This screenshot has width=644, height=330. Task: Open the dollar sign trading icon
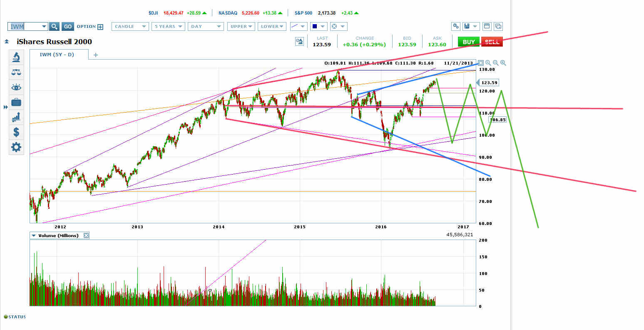tap(16, 132)
